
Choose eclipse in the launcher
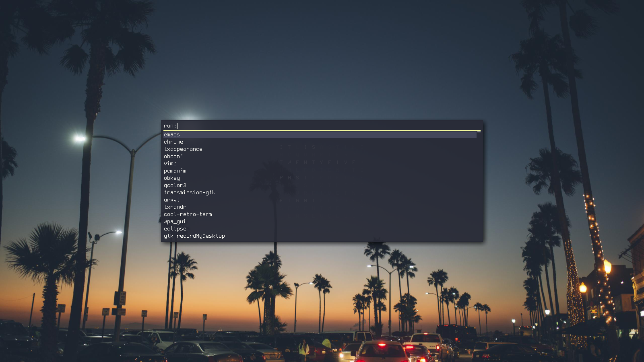pos(320,229)
